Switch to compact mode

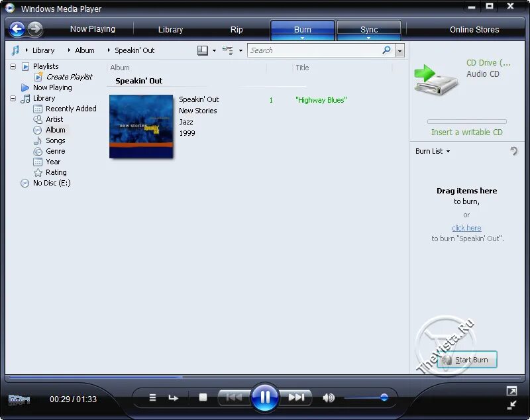point(511,405)
